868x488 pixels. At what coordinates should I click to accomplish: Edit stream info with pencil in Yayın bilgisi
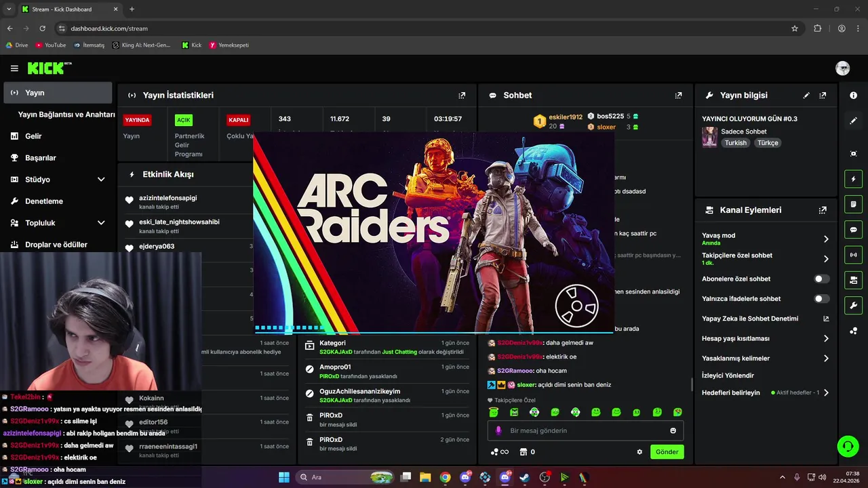pyautogui.click(x=806, y=96)
